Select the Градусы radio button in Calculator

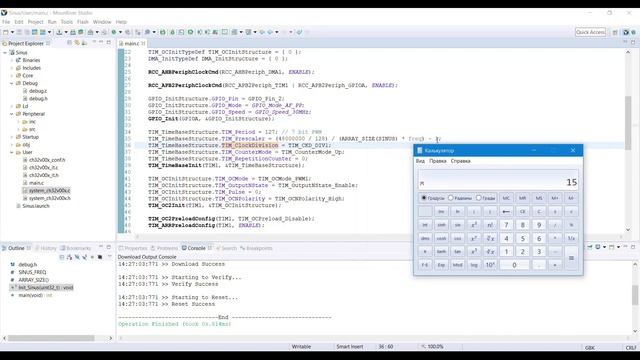click(424, 198)
